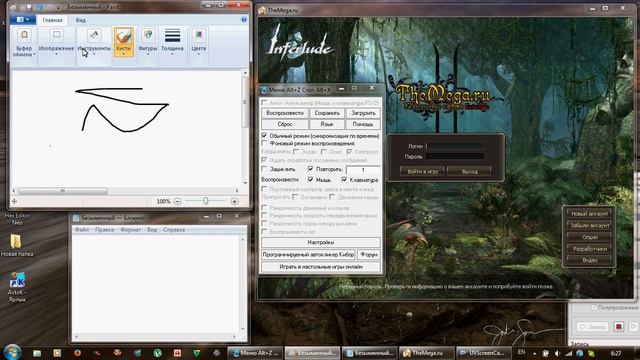
Task: Switch to the Вид tab in Paint
Action: 80,20
